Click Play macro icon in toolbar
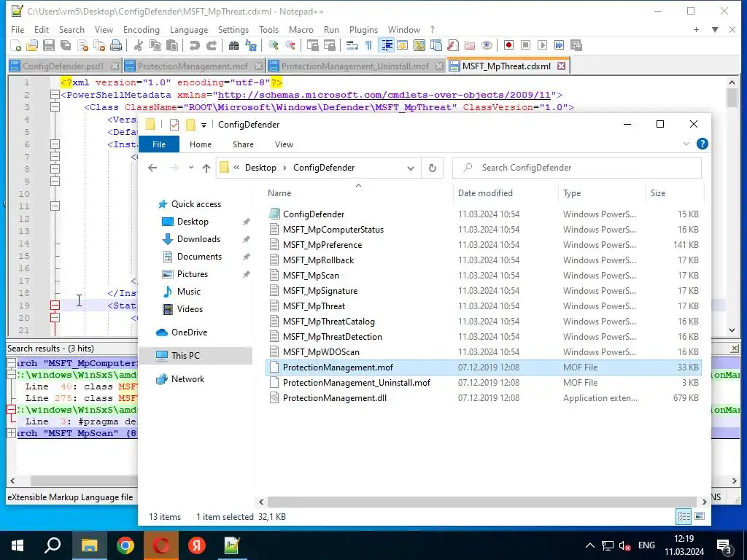Viewport: 747px width, 560px height. 542,45
